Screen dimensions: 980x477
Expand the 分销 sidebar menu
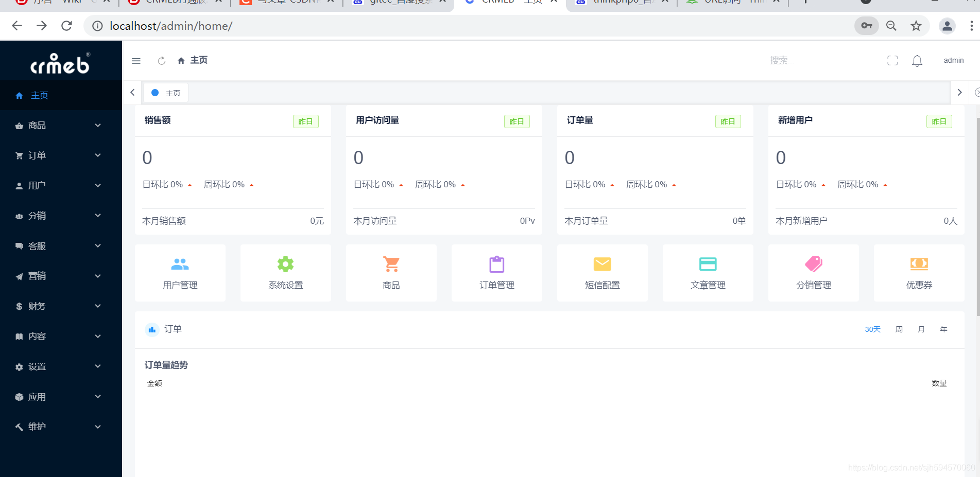pyautogui.click(x=61, y=216)
